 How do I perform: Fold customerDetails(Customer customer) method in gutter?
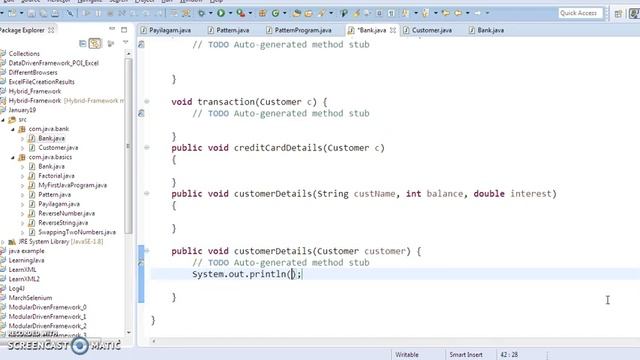(147, 251)
